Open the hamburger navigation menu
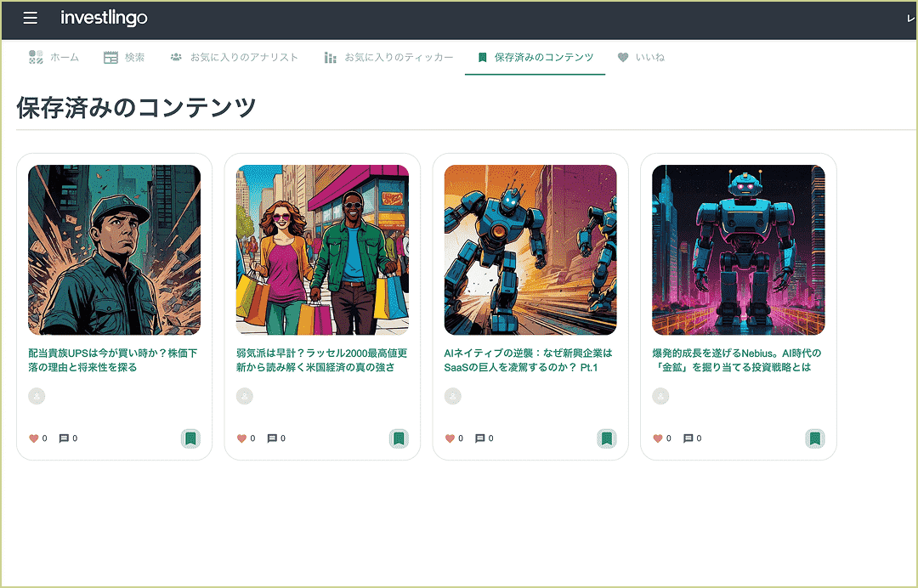This screenshot has width=918, height=588. (31, 18)
